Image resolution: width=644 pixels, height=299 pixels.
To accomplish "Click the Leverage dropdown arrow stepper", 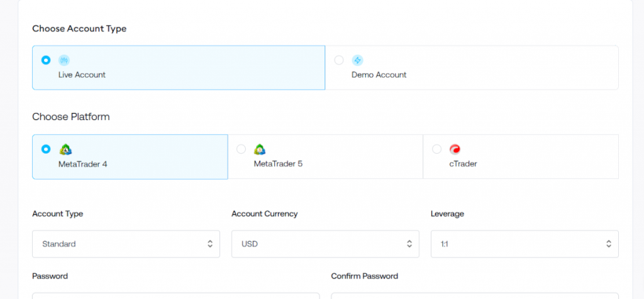I will 609,244.
